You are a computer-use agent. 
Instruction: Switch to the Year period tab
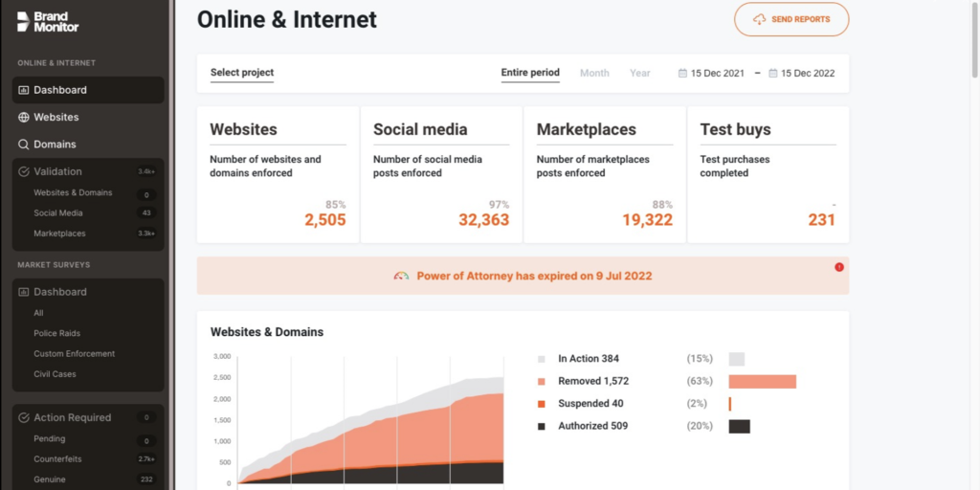click(x=640, y=73)
